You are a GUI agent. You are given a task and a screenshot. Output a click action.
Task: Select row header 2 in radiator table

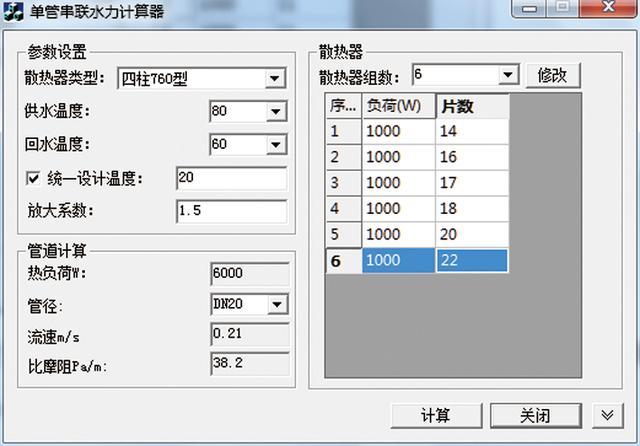(x=343, y=157)
